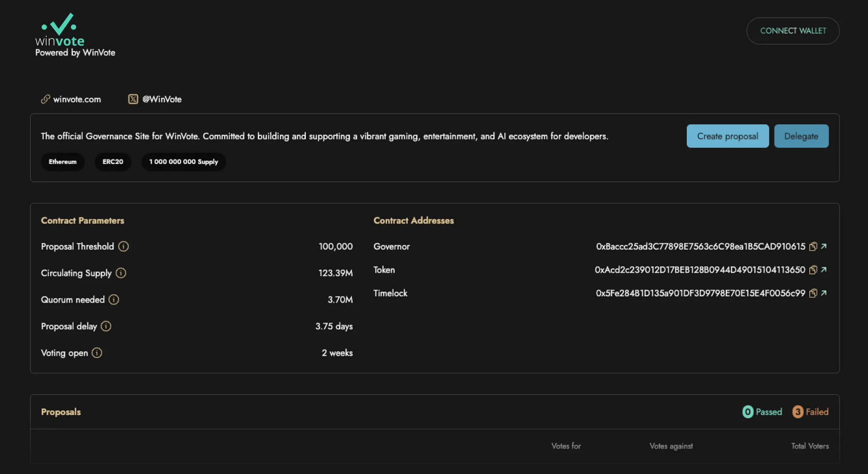Copy the Timelock contract address
The width and height of the screenshot is (868, 474).
[x=813, y=293]
